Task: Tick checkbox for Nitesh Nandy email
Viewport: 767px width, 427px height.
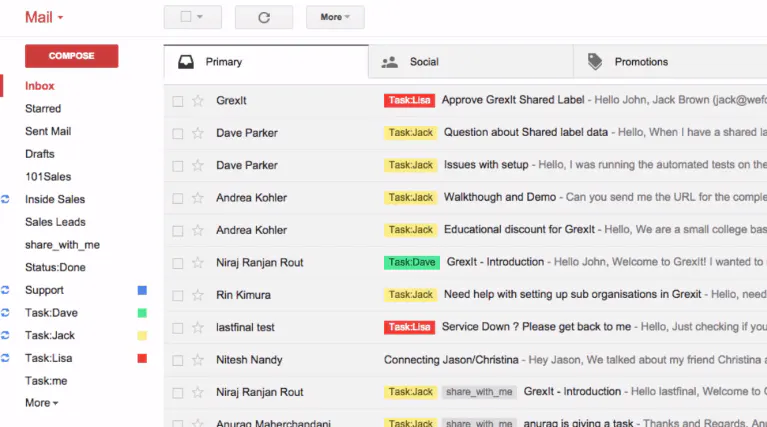Action: pyautogui.click(x=178, y=360)
